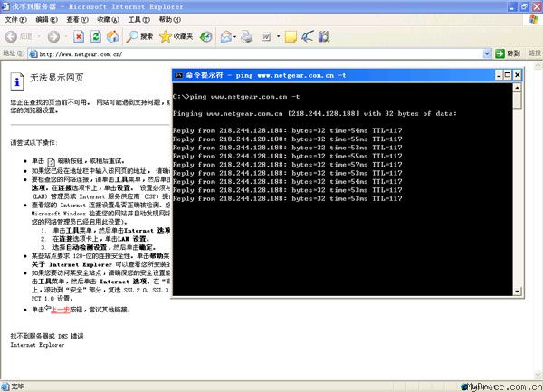Image resolution: width=543 pixels, height=392 pixels.
Task: Open the 收藏(A) menu
Action: (108, 20)
